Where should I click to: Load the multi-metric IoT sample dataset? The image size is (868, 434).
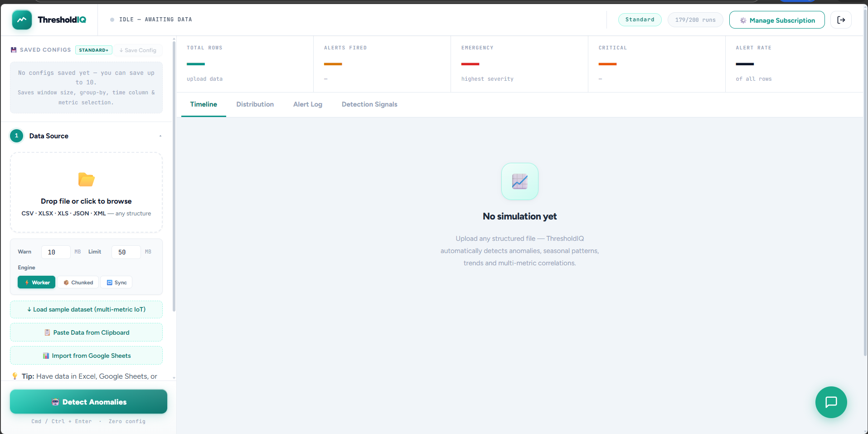pos(86,309)
